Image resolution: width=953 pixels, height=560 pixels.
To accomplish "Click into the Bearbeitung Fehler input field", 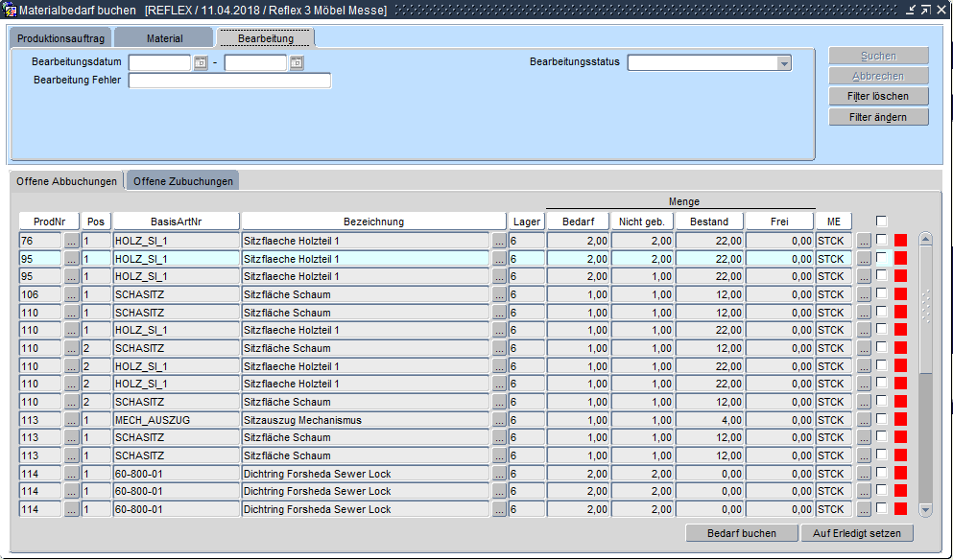I will tap(229, 81).
